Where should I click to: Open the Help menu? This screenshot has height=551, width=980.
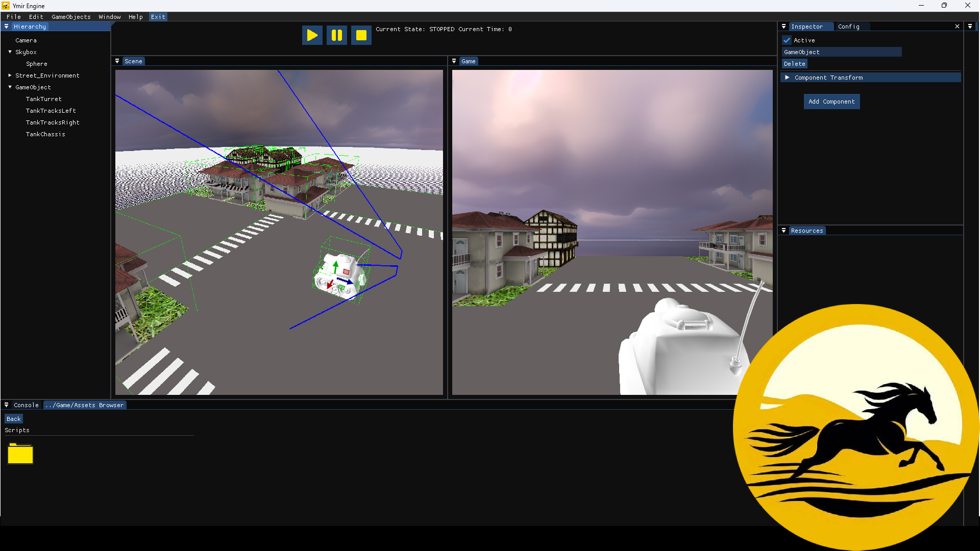pyautogui.click(x=135, y=17)
